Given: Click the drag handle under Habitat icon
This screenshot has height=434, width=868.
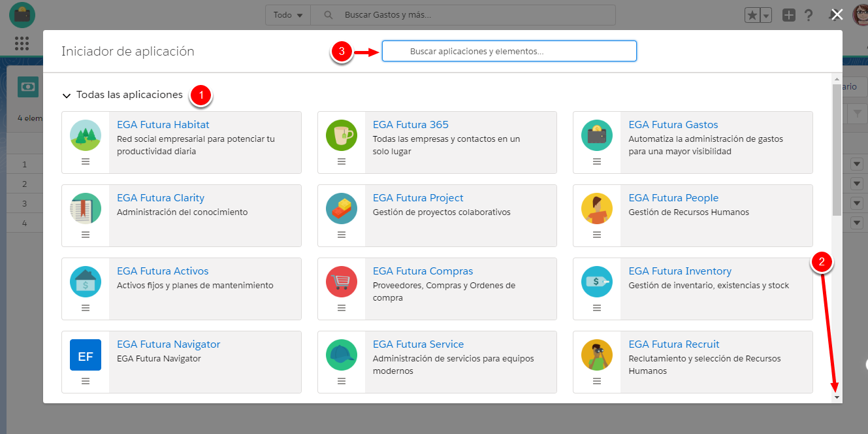Looking at the screenshot, I should [86, 161].
